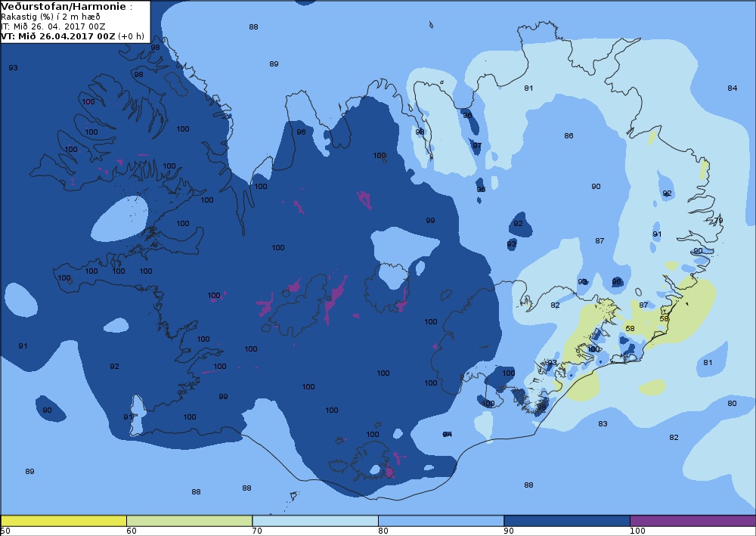
Task: Click the humidity value "86" on the map
Action: [569, 136]
